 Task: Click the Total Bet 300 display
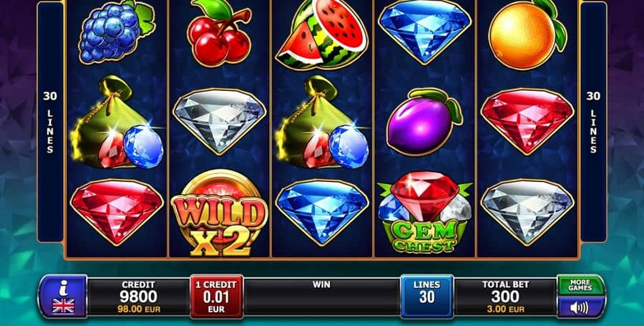504,297
